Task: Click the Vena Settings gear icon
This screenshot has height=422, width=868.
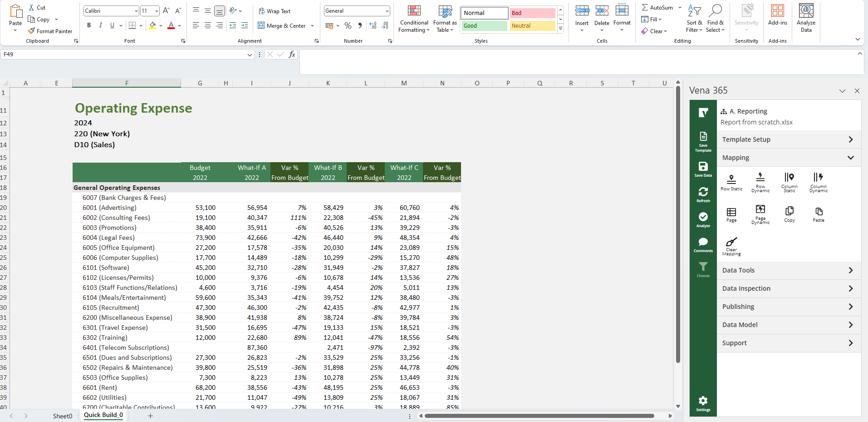Action: [702, 402]
